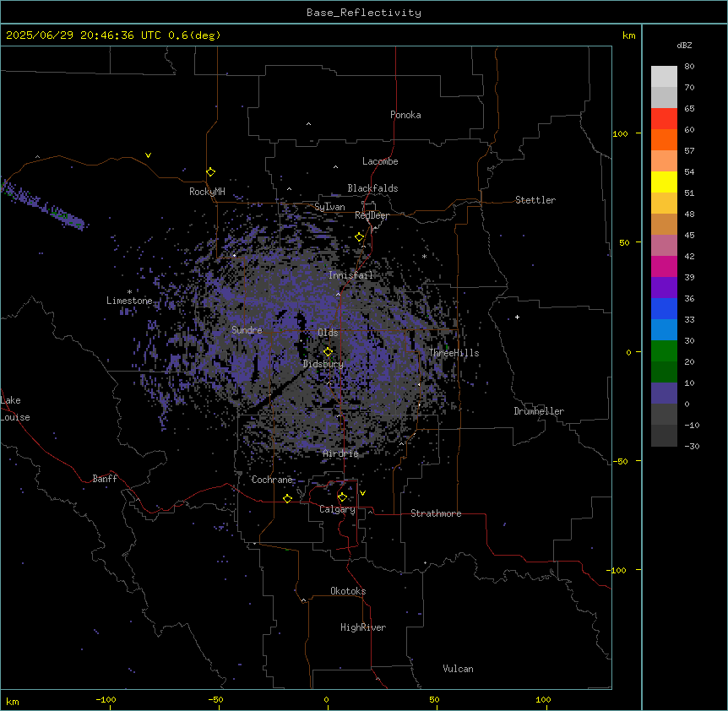
Task: Click the slate purple 10–0 dBZ legend swatch
Action: pos(664,393)
